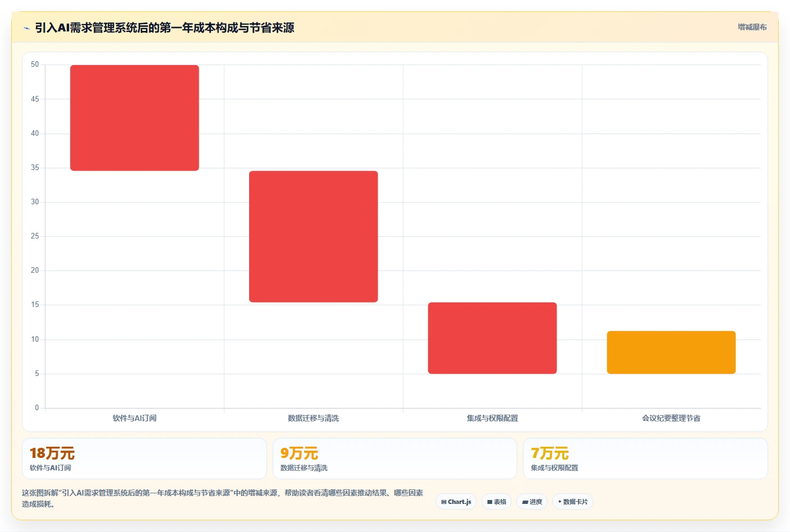Viewport: 790px width, 532px height.
Task: Click the red bar for 数据迁移与清洗
Action: point(314,236)
